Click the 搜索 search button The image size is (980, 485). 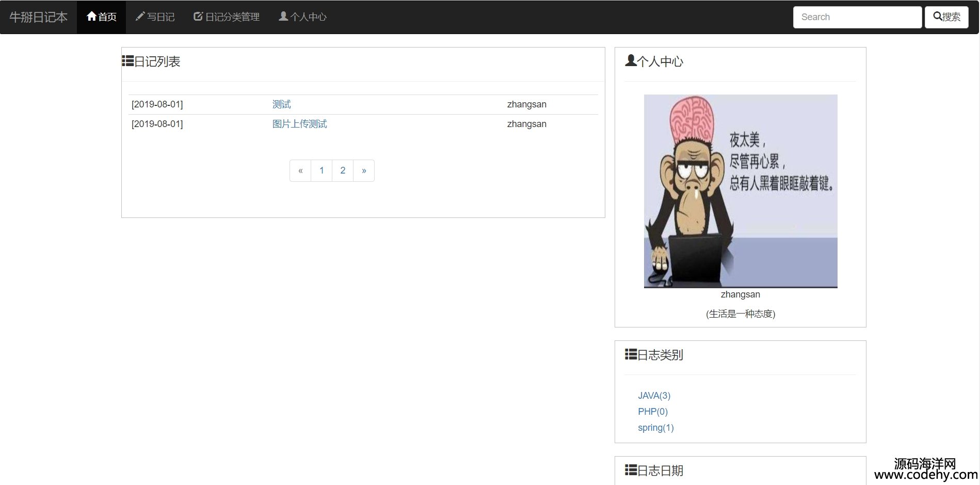click(946, 17)
